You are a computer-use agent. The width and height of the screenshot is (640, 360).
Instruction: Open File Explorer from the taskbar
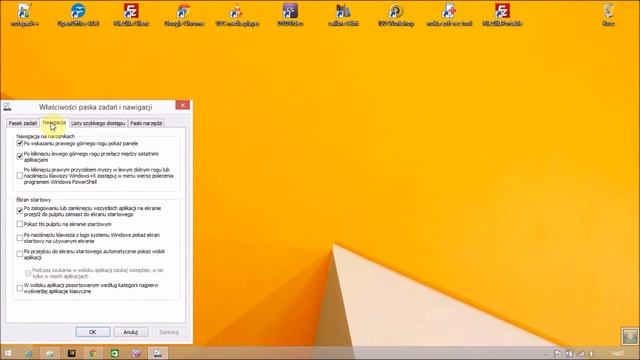coord(50,353)
